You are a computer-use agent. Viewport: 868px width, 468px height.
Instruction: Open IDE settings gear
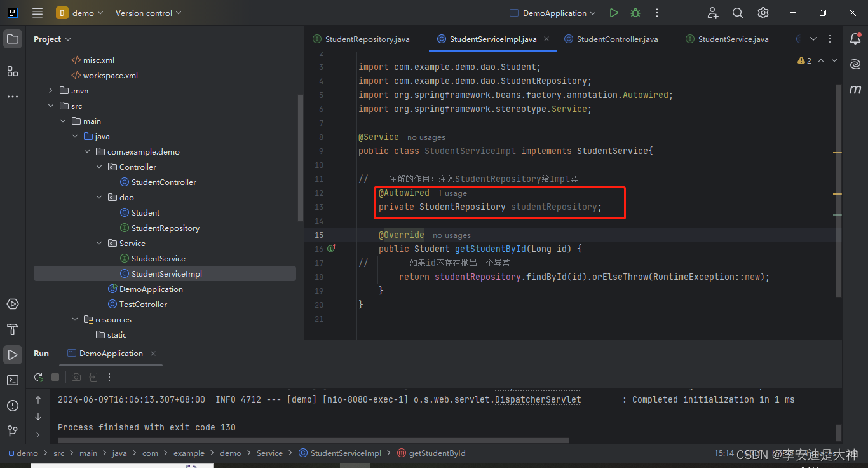coord(763,13)
